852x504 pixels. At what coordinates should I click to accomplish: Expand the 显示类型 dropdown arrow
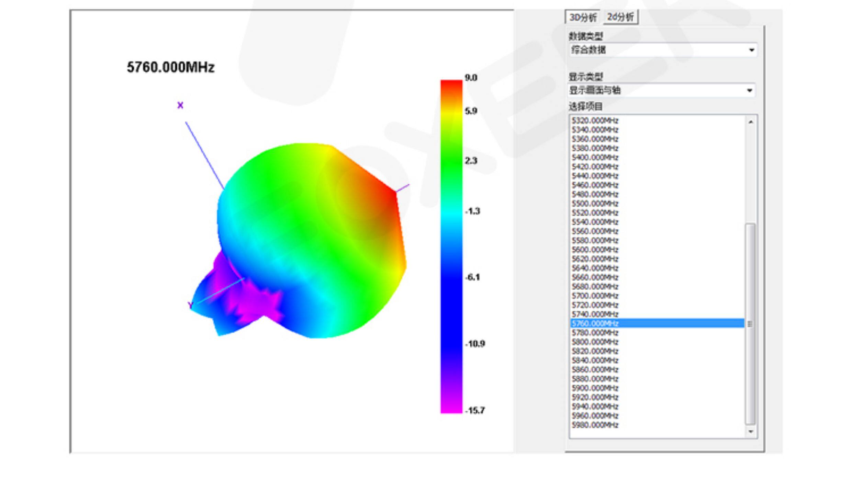(x=749, y=91)
